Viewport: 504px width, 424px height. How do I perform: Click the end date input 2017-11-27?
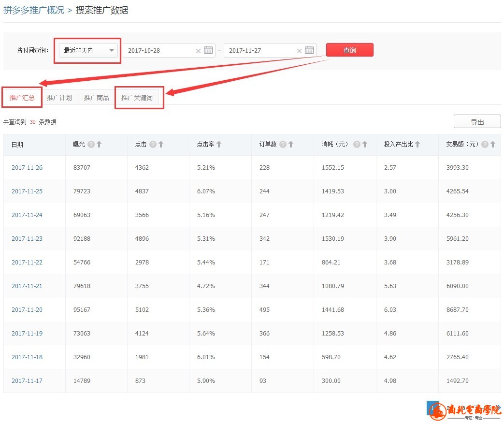click(x=270, y=50)
